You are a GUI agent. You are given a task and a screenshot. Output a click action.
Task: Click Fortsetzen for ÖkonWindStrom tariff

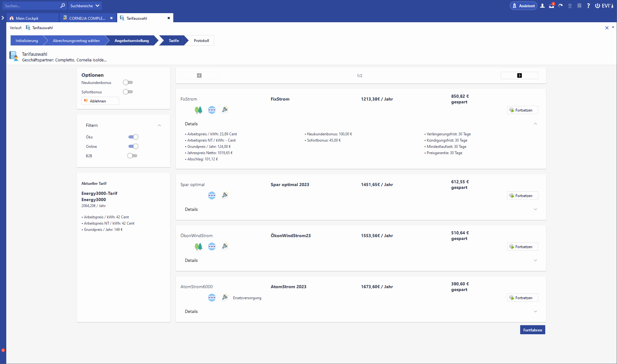tap(522, 247)
